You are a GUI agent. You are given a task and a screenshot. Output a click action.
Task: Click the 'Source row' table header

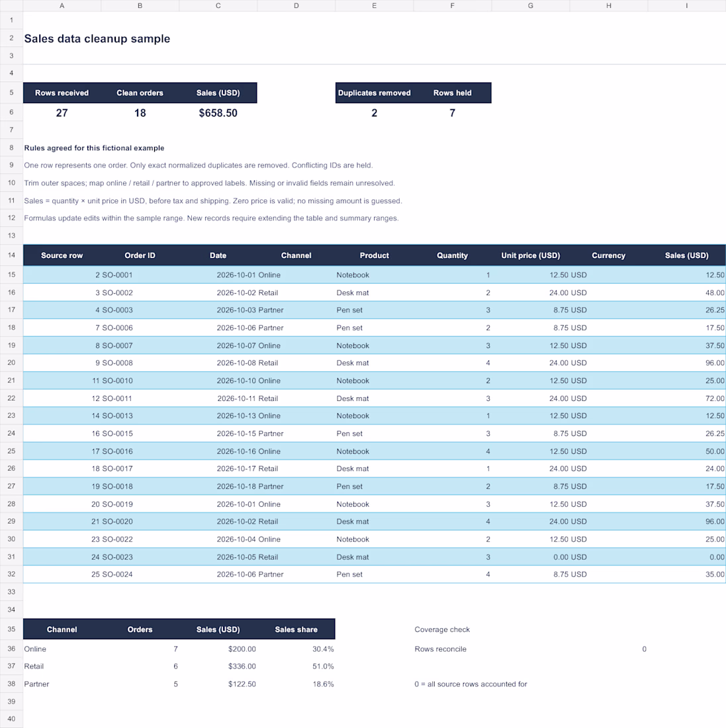[62, 255]
